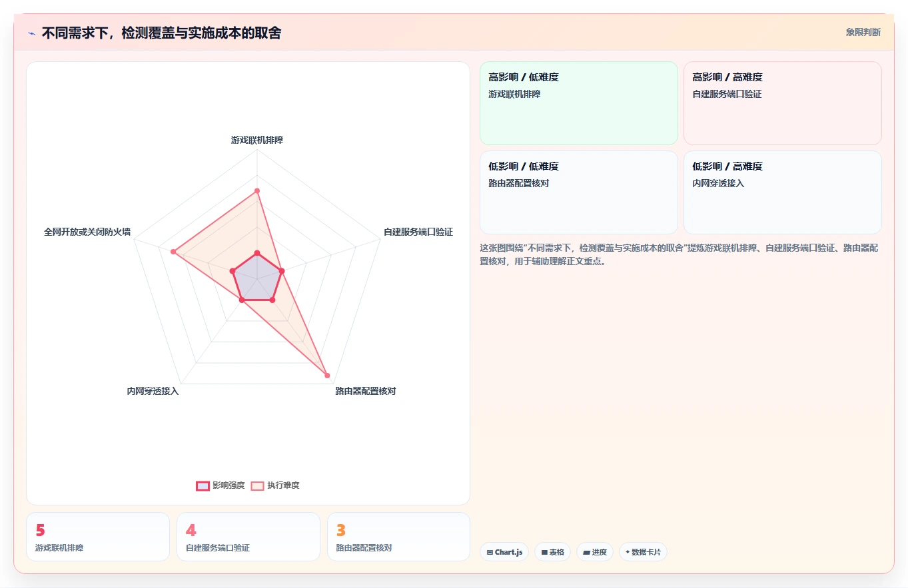908x588 pixels.
Task: Select the 表格 tag
Action: tap(552, 552)
